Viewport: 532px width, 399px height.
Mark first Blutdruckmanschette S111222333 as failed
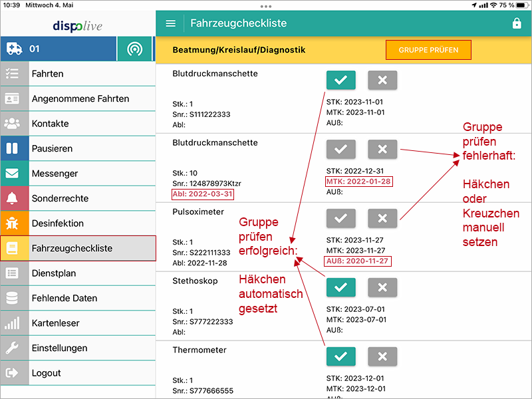[x=382, y=80]
